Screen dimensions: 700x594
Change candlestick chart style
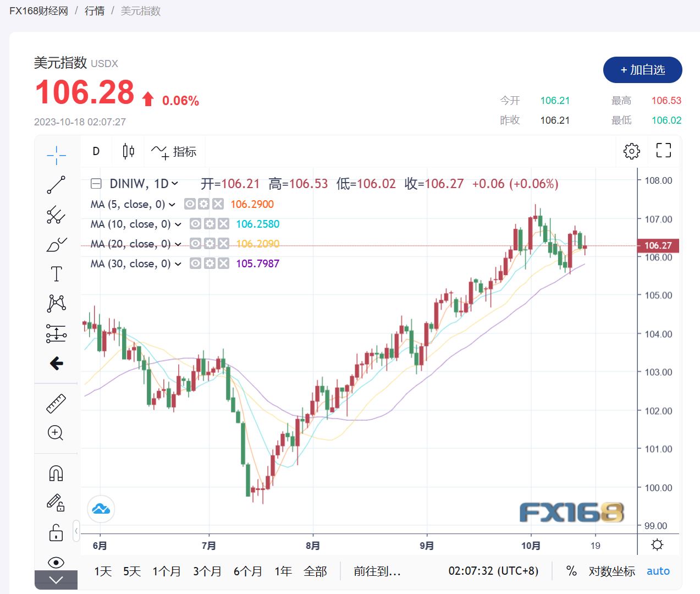[128, 151]
